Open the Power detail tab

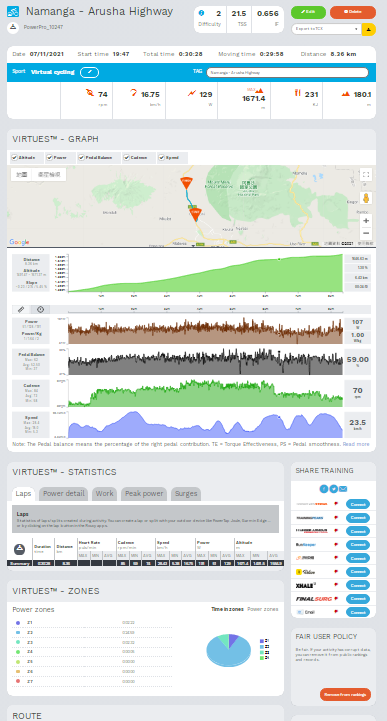click(x=63, y=493)
